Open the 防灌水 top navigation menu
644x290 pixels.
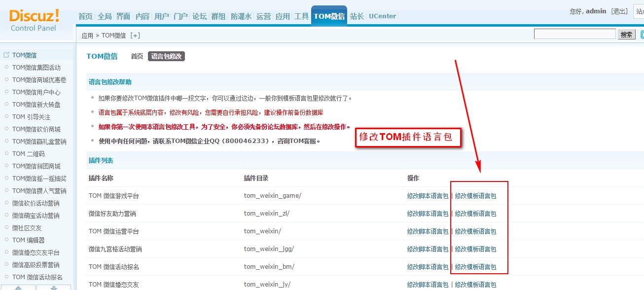pyautogui.click(x=241, y=16)
